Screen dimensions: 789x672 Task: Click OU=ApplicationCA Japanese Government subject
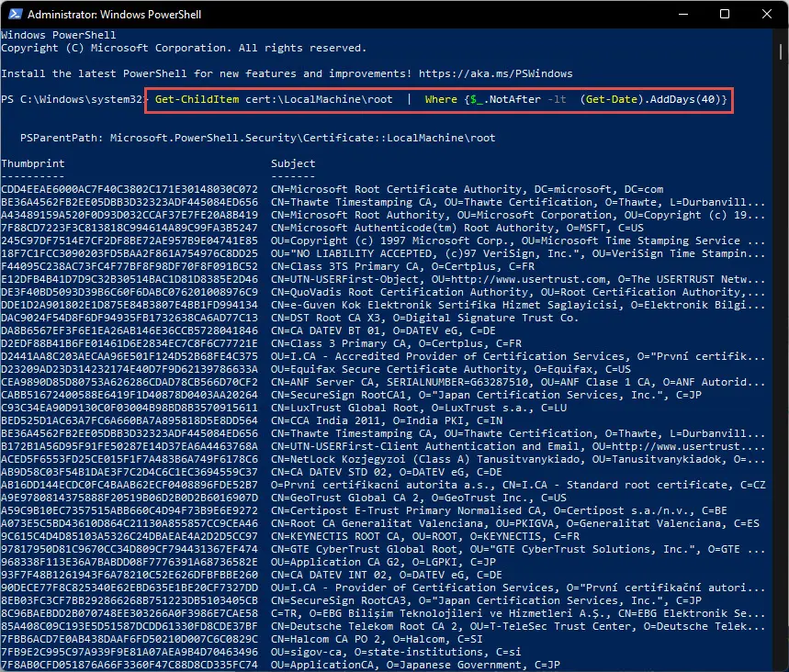click(415, 665)
